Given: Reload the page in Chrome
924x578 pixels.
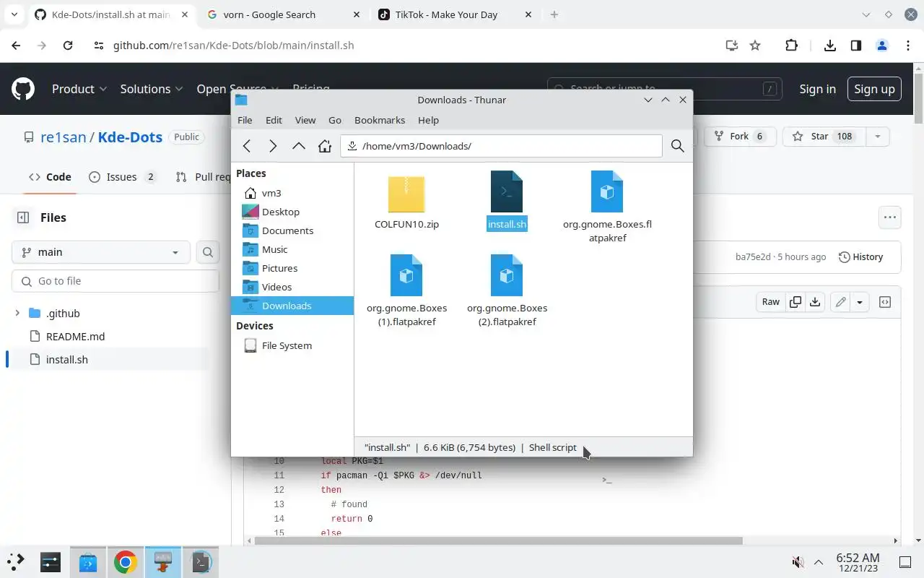Looking at the screenshot, I should pyautogui.click(x=68, y=46).
